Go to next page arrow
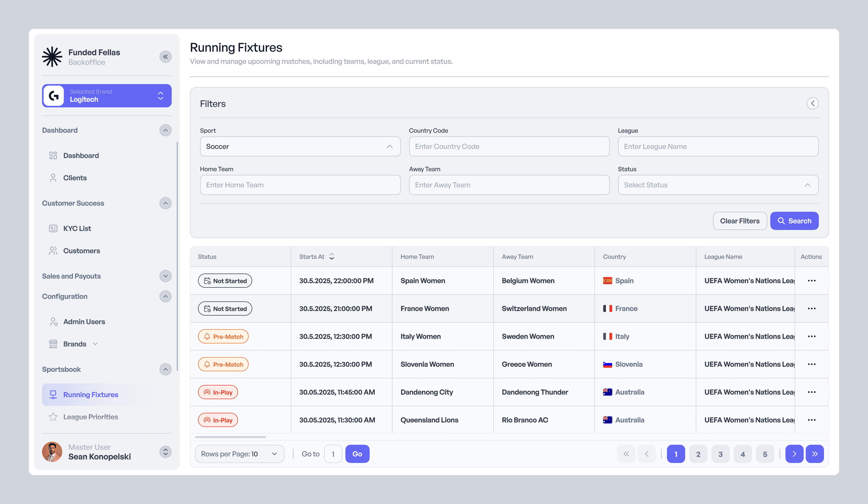Screen dimensions: 868x504 (794, 454)
